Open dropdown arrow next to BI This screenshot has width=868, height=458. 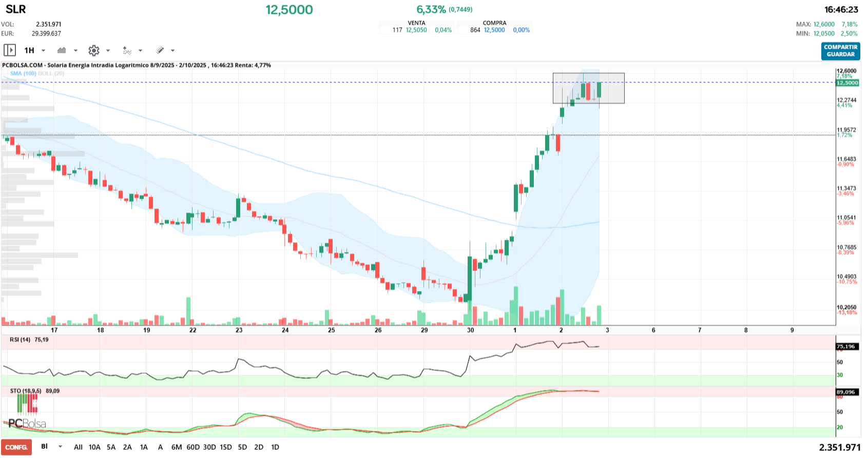pyautogui.click(x=60, y=447)
